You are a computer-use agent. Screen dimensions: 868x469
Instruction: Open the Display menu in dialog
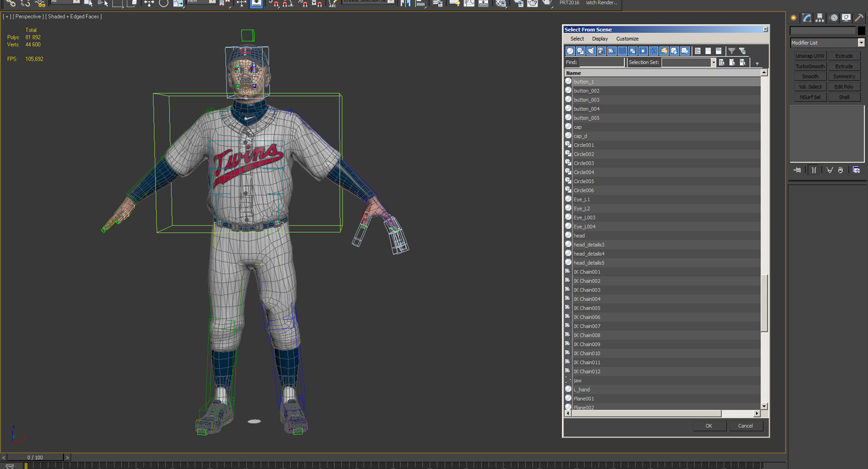pyautogui.click(x=600, y=39)
